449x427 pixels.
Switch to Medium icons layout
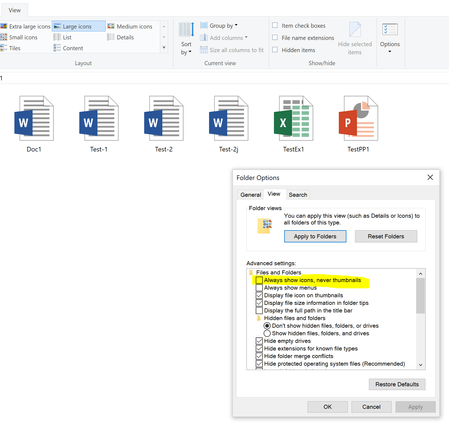click(130, 26)
